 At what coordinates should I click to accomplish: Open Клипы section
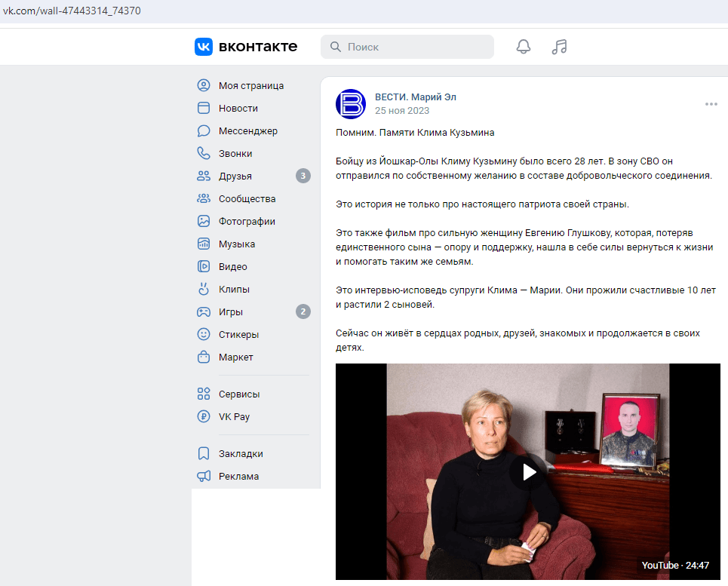point(234,289)
